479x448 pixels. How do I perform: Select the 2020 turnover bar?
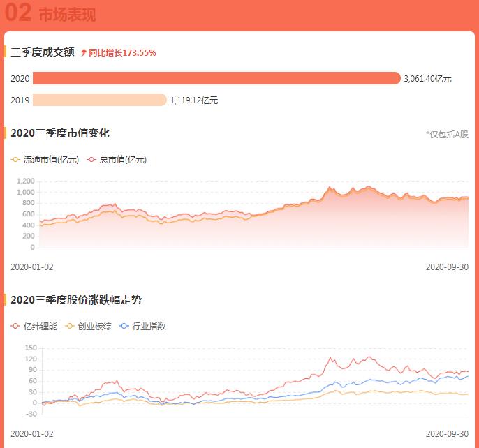point(216,78)
